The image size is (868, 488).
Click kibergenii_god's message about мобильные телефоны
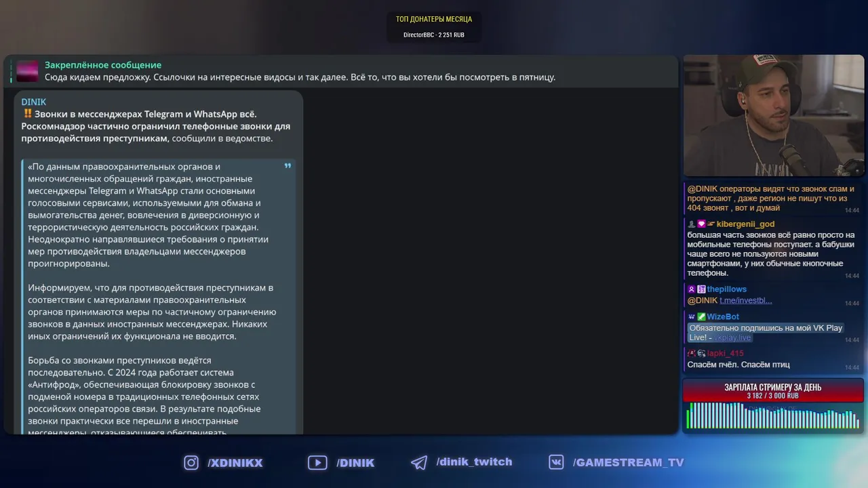point(771,254)
